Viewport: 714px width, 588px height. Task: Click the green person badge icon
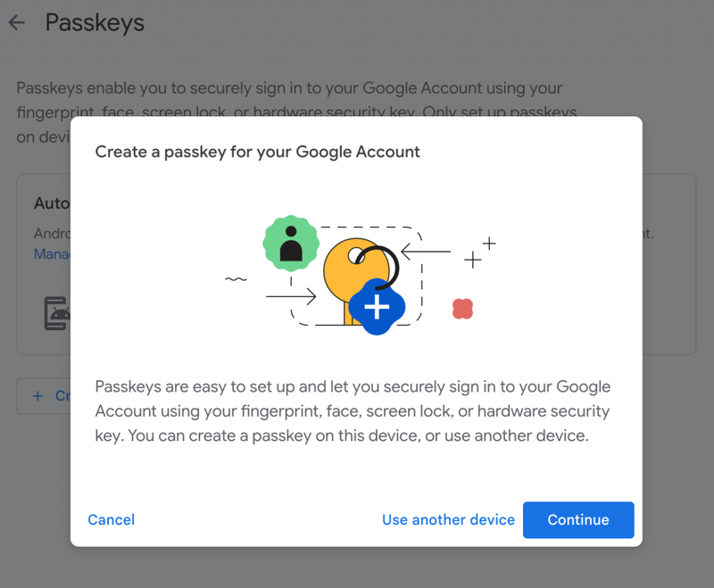[291, 244]
